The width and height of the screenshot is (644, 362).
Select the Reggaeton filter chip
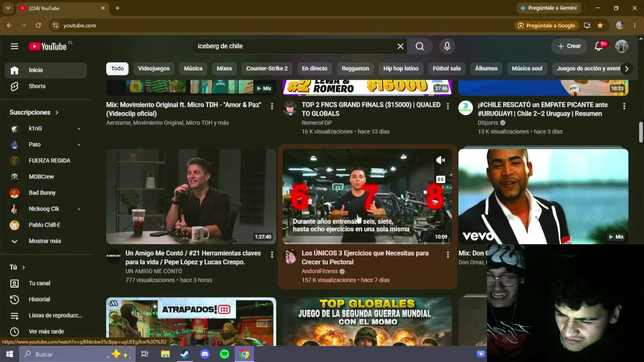click(x=355, y=69)
